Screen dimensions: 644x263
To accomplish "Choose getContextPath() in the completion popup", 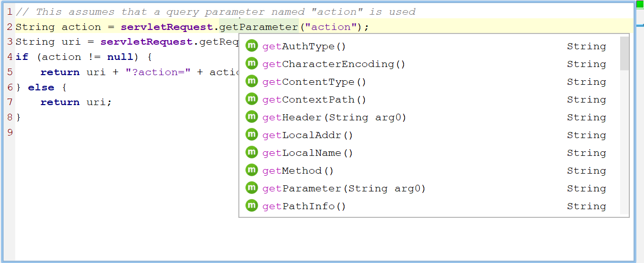I will [314, 100].
